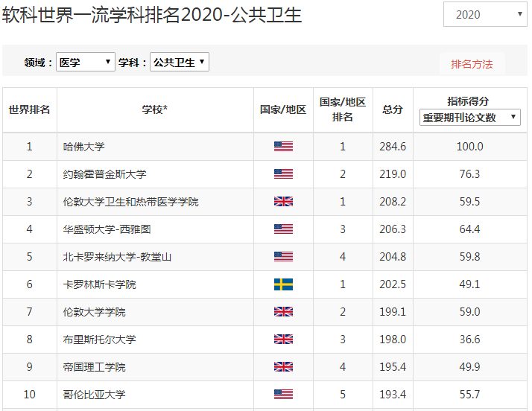
Task: Open the 领域 dropdown showing 医学
Action: (x=86, y=62)
